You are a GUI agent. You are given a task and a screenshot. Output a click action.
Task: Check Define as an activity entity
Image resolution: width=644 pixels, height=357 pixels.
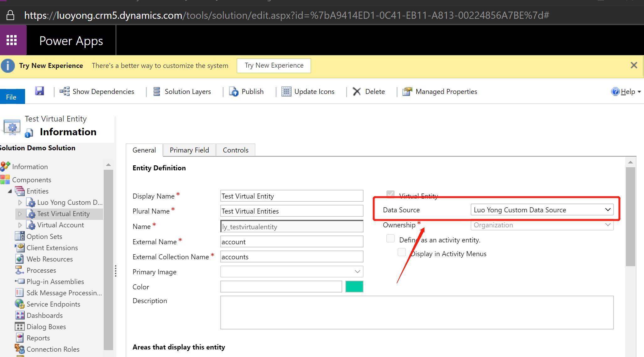tap(390, 239)
